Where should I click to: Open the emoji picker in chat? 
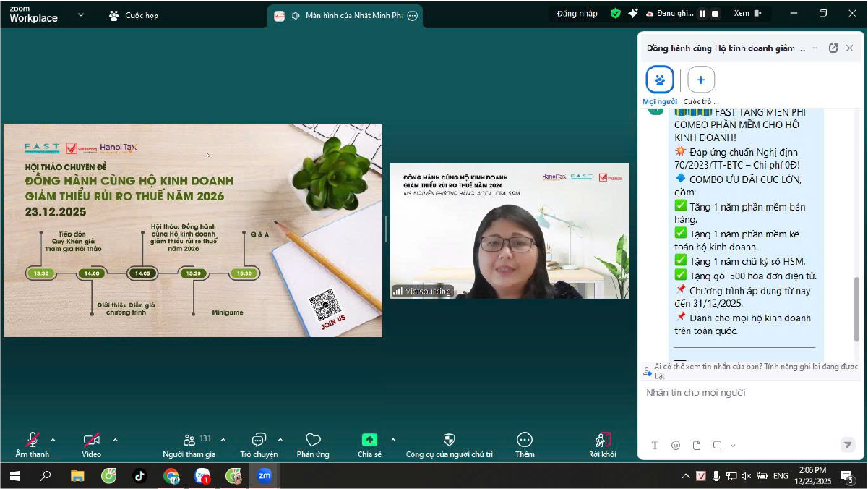[x=676, y=446]
